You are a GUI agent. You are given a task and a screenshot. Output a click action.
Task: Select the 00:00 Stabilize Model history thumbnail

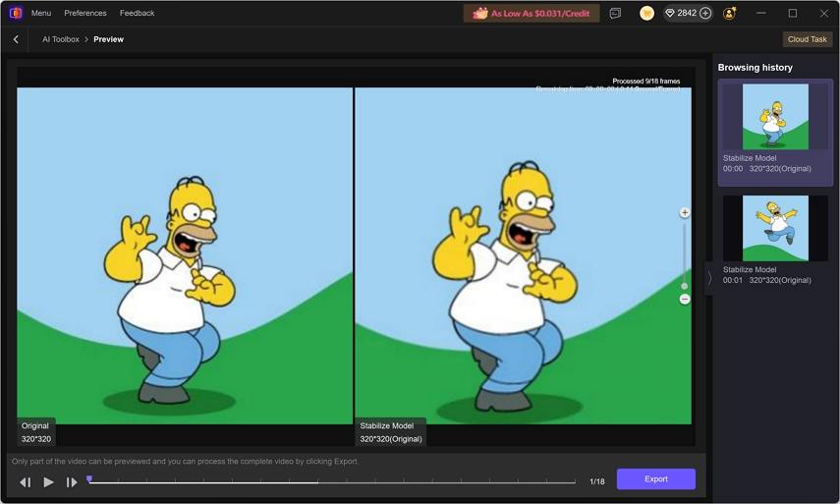tap(775, 117)
